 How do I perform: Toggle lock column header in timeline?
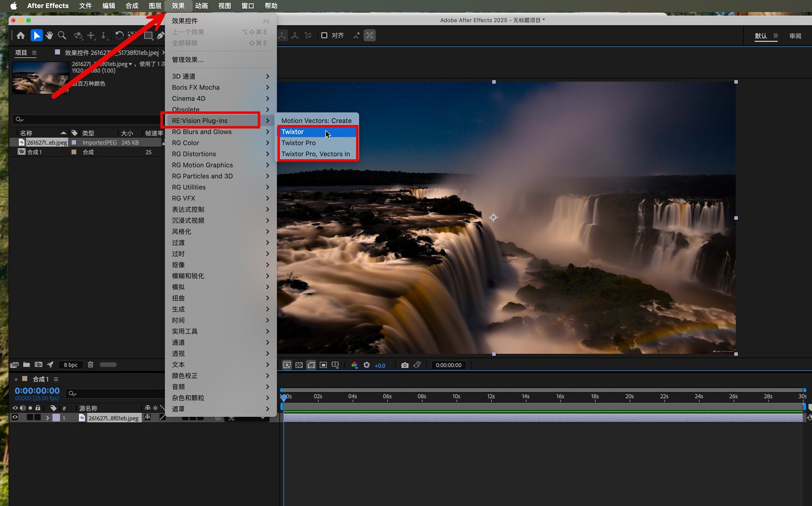38,408
